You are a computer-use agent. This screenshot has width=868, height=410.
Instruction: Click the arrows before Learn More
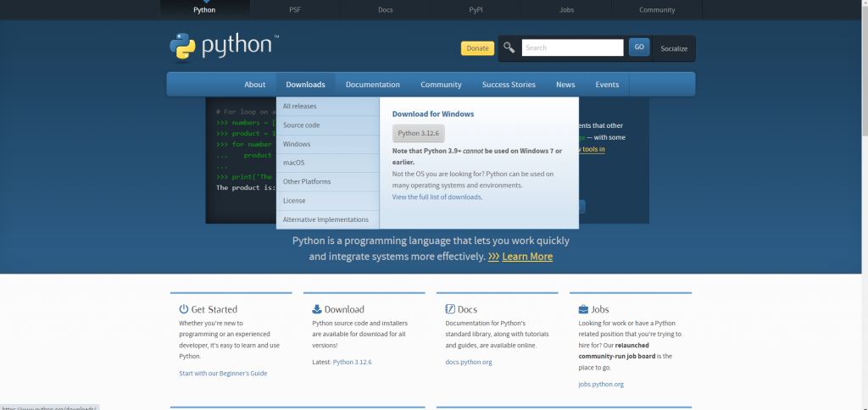point(494,257)
